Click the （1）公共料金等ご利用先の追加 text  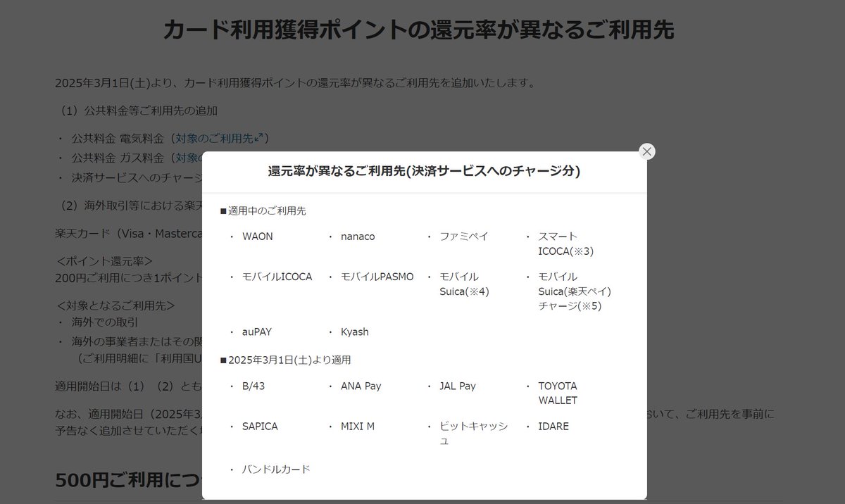137,111
